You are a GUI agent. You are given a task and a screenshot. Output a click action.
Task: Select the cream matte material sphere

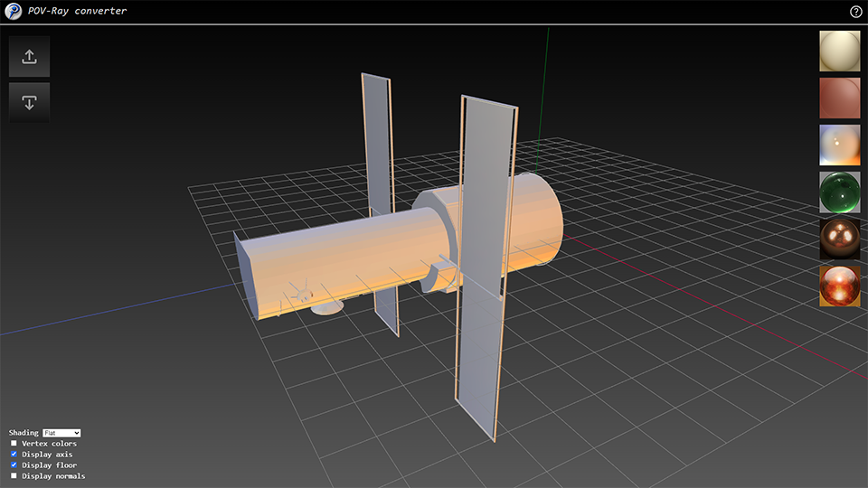pos(840,52)
